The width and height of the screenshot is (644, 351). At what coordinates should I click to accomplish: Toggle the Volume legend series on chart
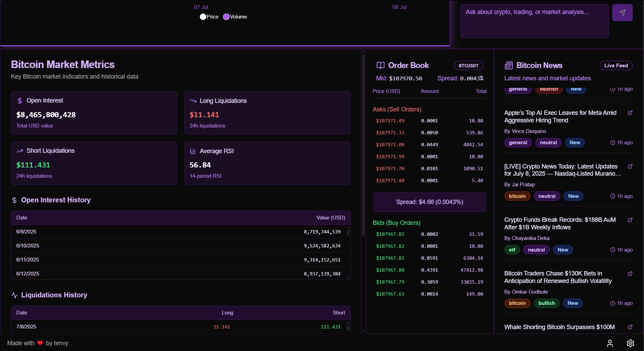tap(235, 17)
